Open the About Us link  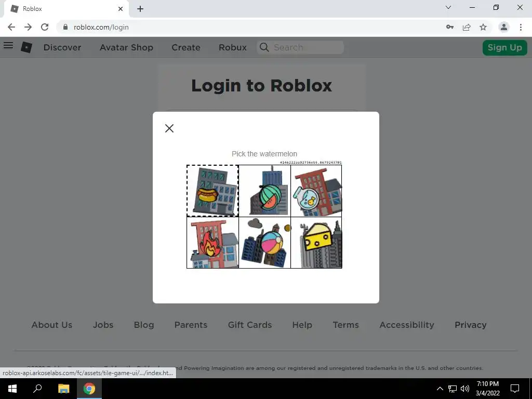52,325
